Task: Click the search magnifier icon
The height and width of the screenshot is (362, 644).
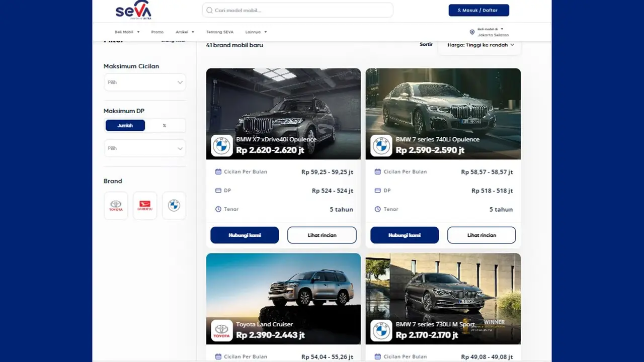Action: coord(210,10)
